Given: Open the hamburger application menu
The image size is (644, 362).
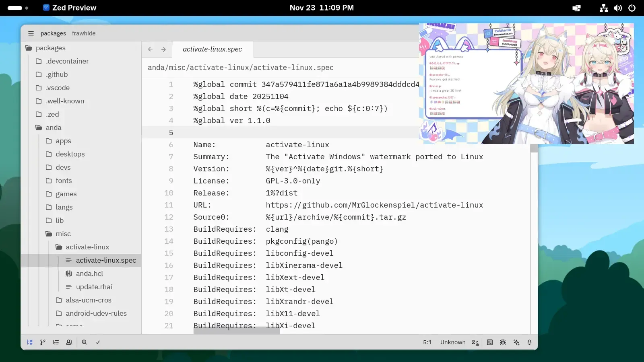Looking at the screenshot, I should 31,33.
